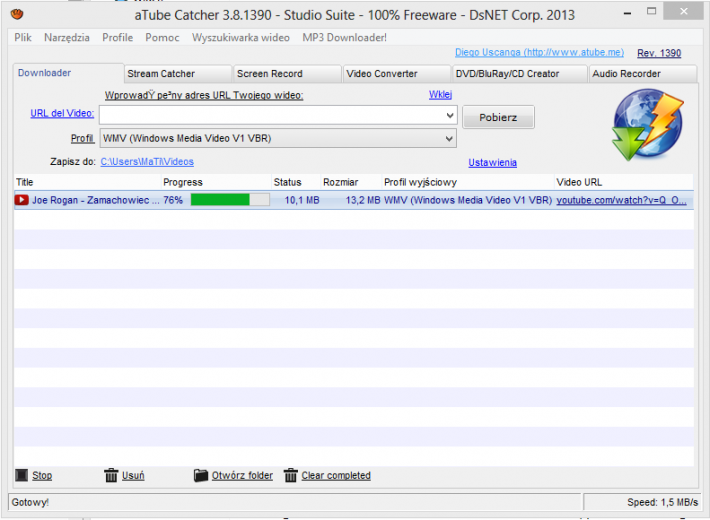Click the Profil label link
710x520 pixels.
point(82,138)
